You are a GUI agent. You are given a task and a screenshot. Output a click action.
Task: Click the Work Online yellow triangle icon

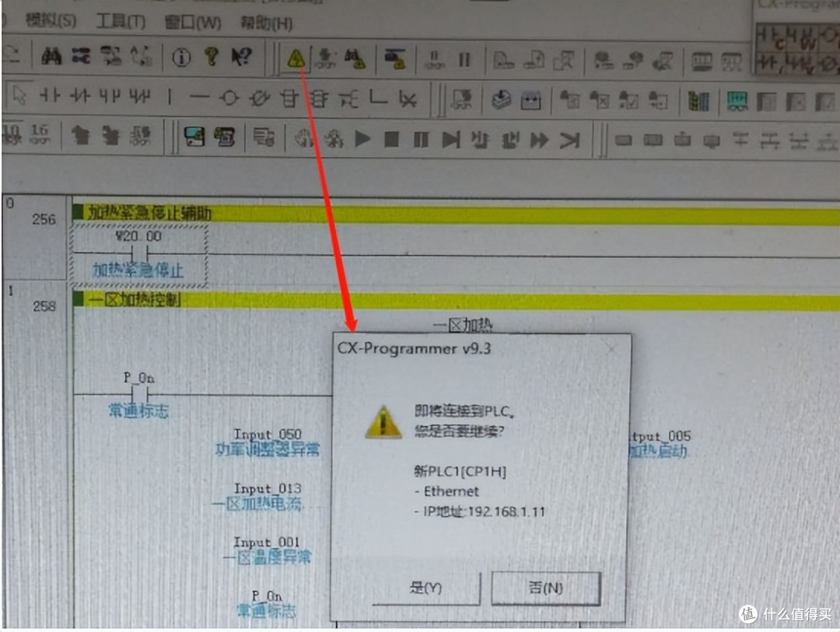[296, 58]
